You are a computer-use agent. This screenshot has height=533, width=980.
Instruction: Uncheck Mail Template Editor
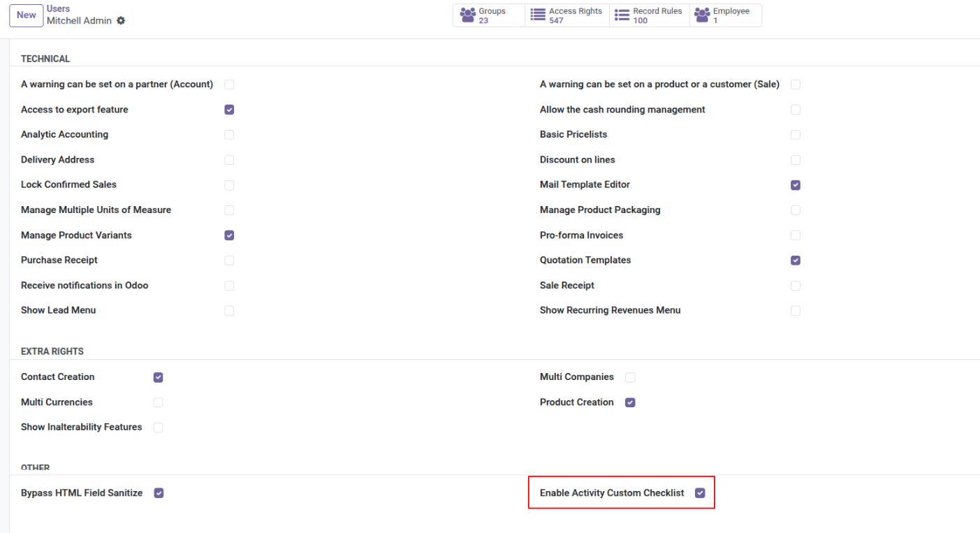pyautogui.click(x=796, y=185)
